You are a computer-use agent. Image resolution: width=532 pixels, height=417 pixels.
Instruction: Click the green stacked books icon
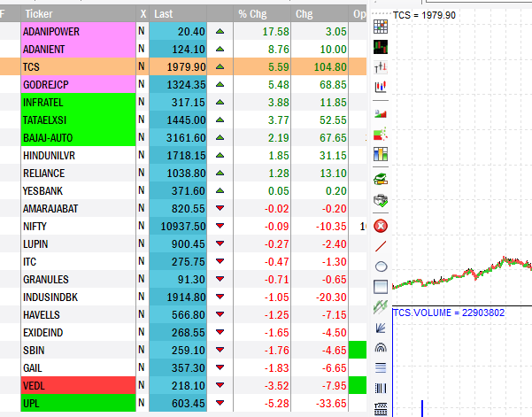[381, 179]
